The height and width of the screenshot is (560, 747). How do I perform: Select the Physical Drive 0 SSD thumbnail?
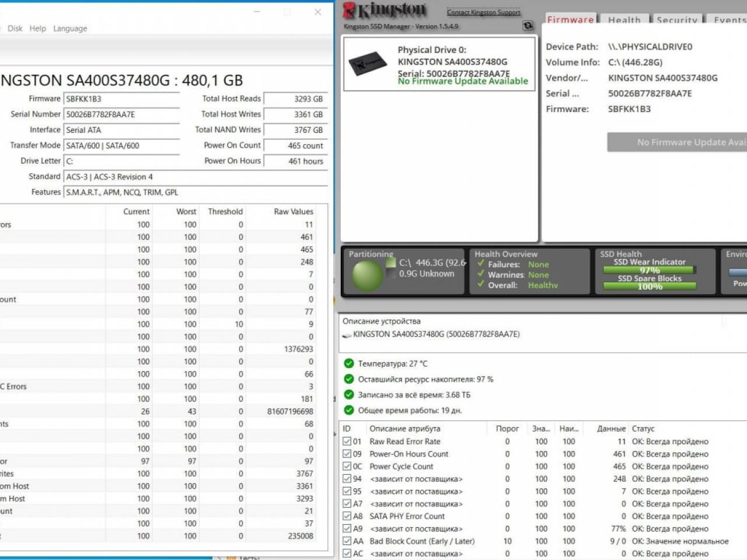(368, 64)
